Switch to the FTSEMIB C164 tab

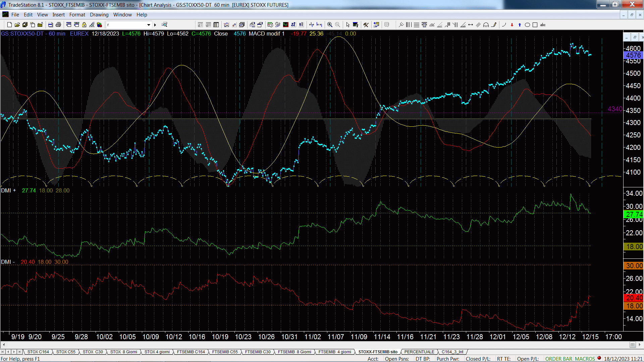pos(191,352)
